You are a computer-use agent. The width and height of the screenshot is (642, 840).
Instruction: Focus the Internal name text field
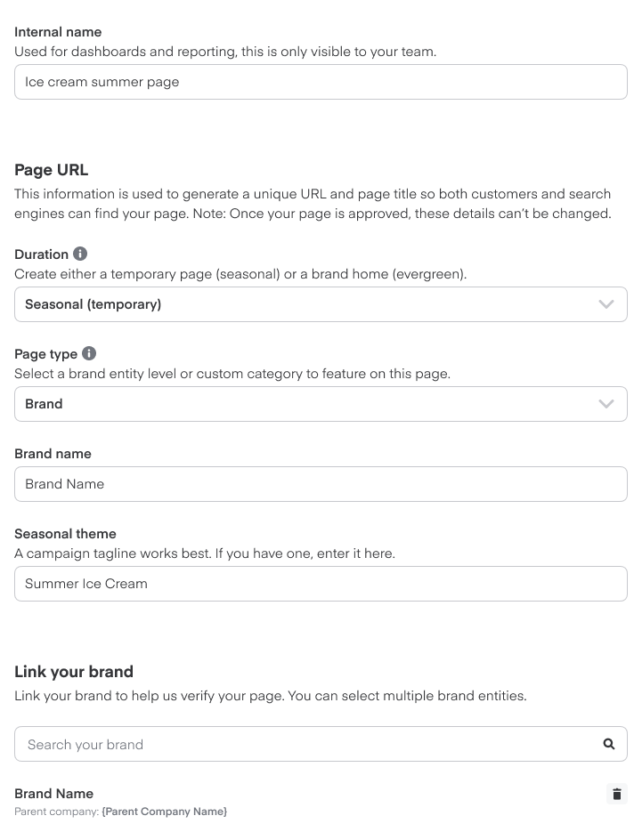click(x=321, y=82)
